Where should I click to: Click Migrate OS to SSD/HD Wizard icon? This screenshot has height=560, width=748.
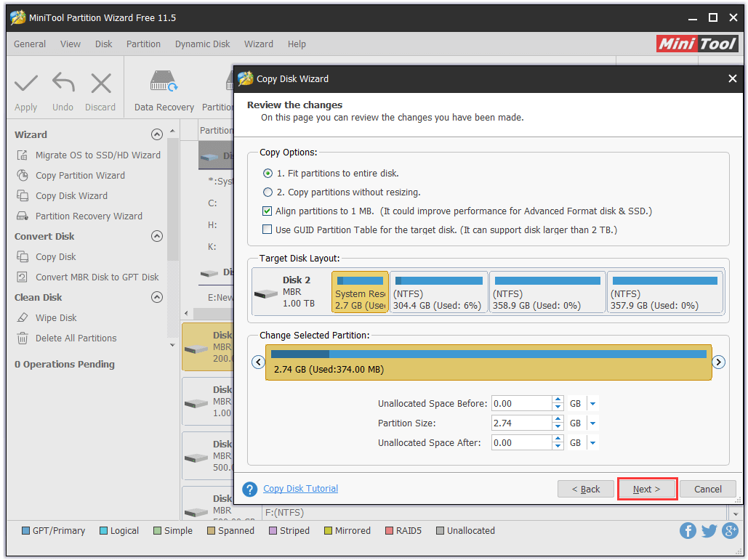(x=22, y=155)
